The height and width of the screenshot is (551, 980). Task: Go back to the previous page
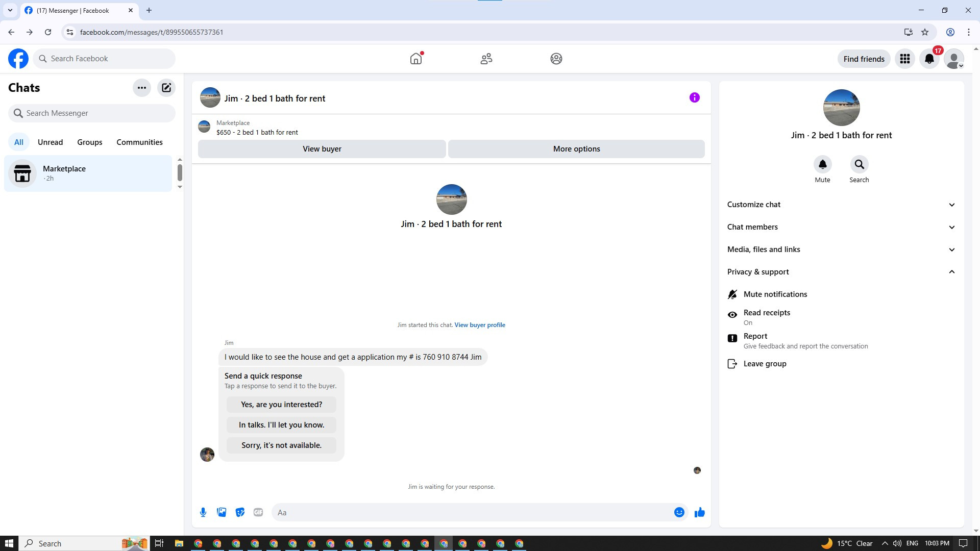pyautogui.click(x=11, y=32)
